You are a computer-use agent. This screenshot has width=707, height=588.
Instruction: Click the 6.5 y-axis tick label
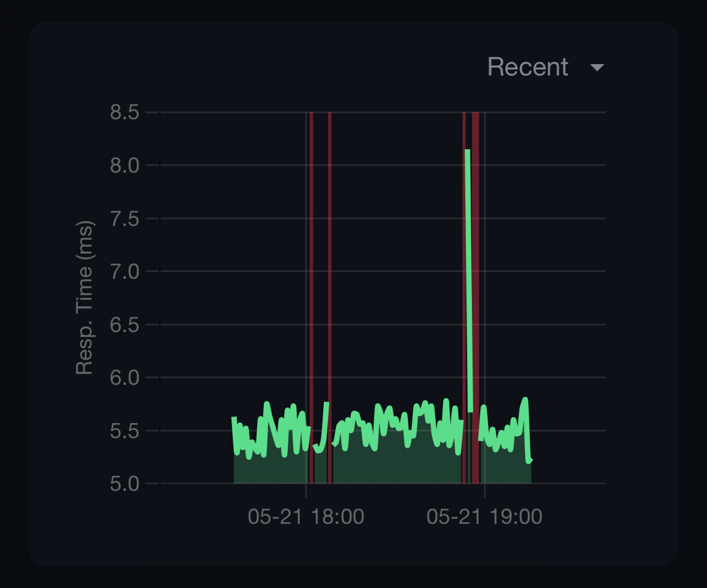pos(125,324)
